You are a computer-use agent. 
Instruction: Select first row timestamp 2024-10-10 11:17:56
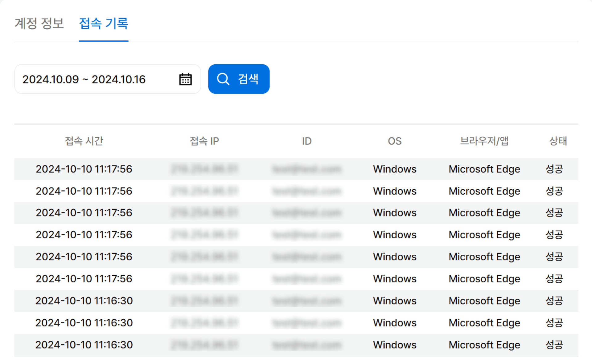84,169
